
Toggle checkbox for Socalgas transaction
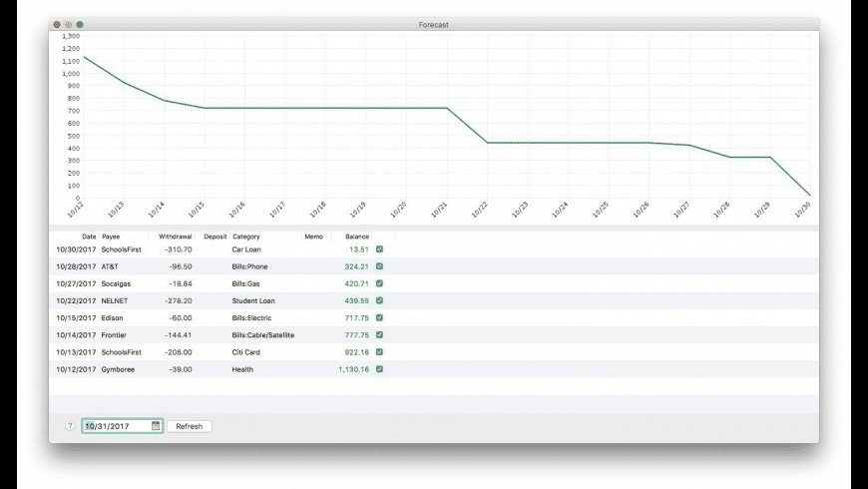[379, 283]
